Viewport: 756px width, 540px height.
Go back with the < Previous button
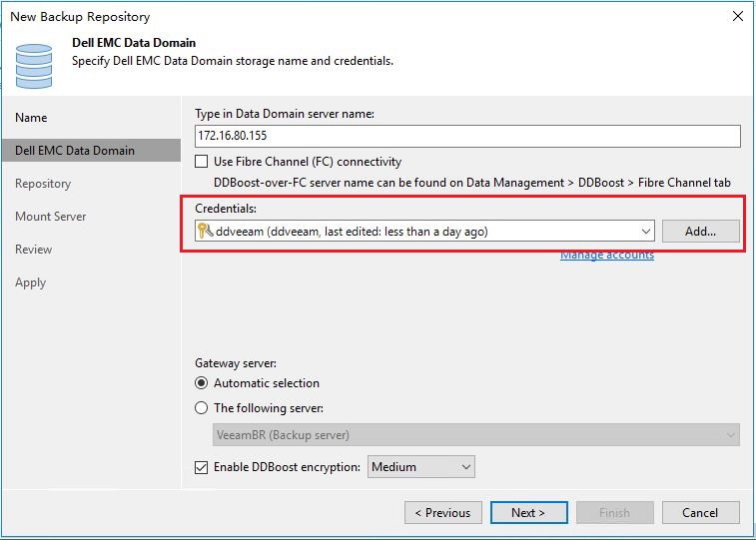click(443, 512)
